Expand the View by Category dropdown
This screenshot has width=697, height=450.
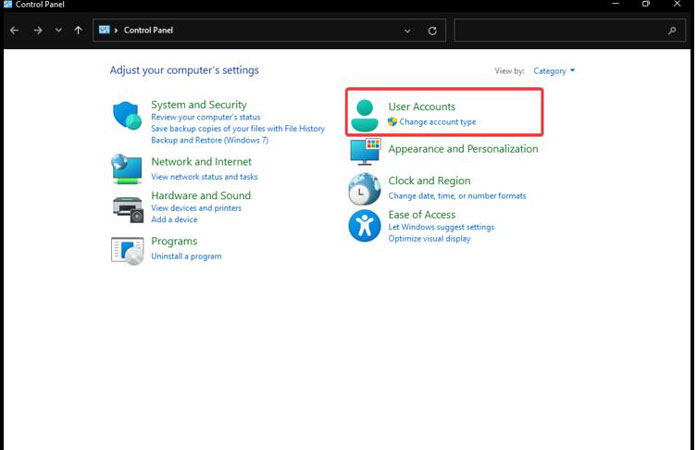click(x=554, y=71)
